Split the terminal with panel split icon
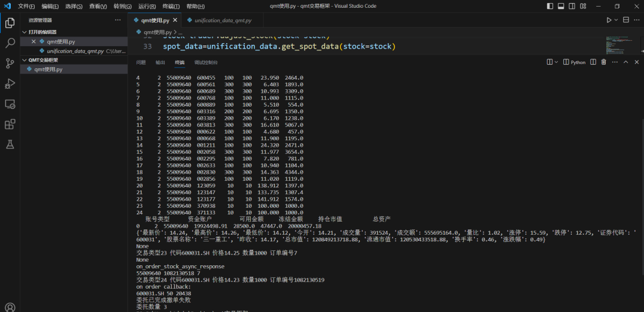The width and height of the screenshot is (644, 312). [593, 62]
